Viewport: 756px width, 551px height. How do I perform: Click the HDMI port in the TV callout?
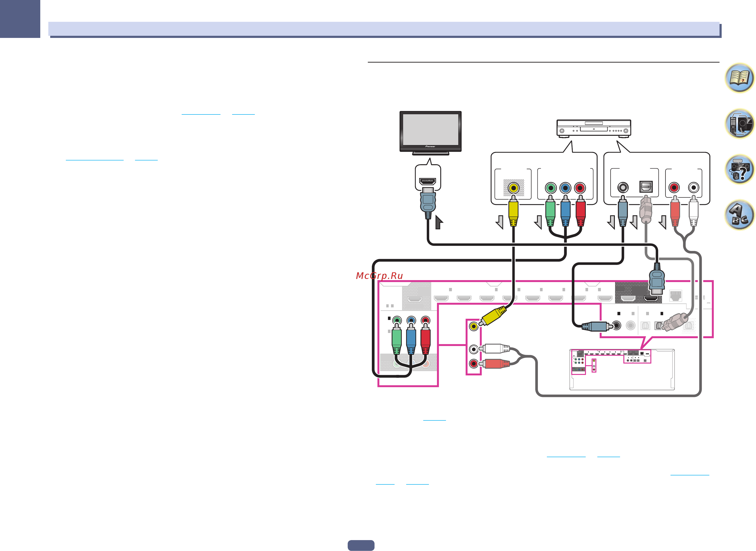428,182
